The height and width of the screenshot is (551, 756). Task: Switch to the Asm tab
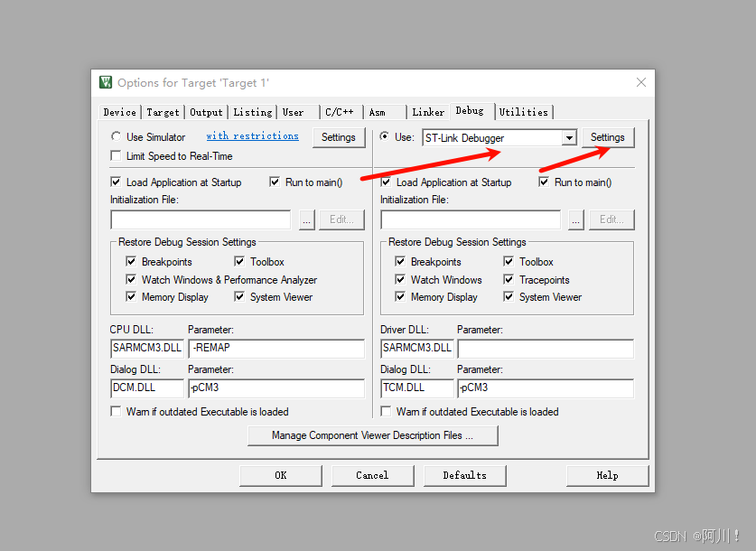(385, 112)
